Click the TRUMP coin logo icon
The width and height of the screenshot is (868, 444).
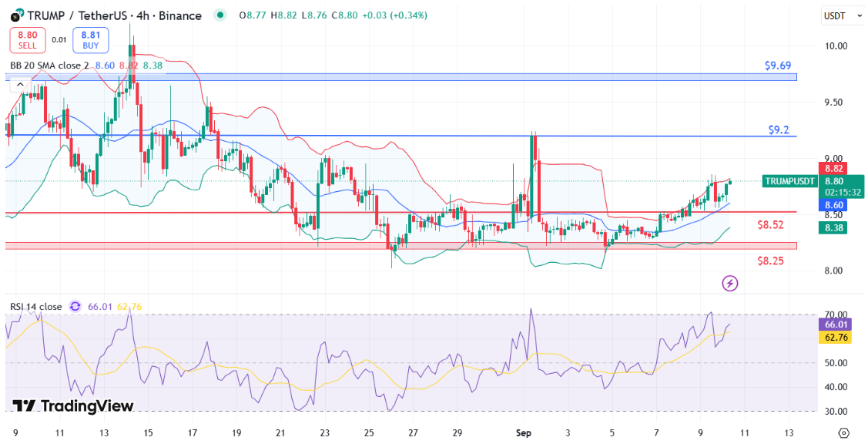(x=17, y=15)
